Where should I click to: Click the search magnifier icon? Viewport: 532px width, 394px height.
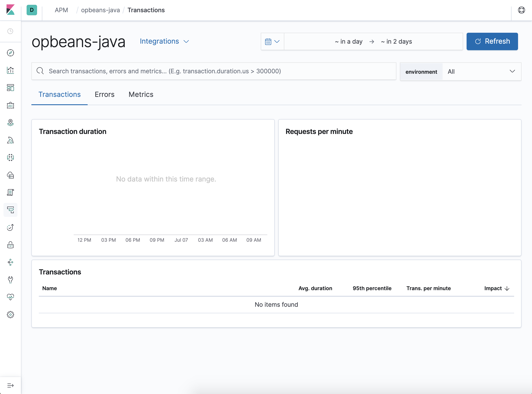(40, 71)
